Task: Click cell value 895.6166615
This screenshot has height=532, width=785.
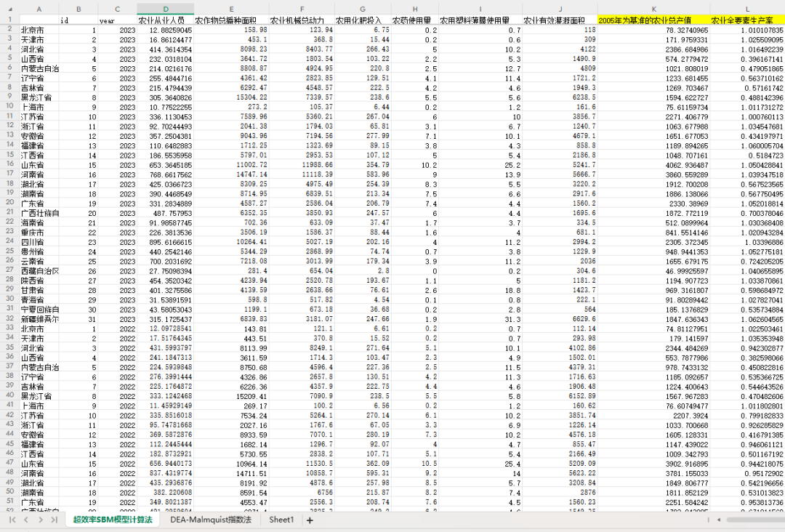Action: [166, 242]
